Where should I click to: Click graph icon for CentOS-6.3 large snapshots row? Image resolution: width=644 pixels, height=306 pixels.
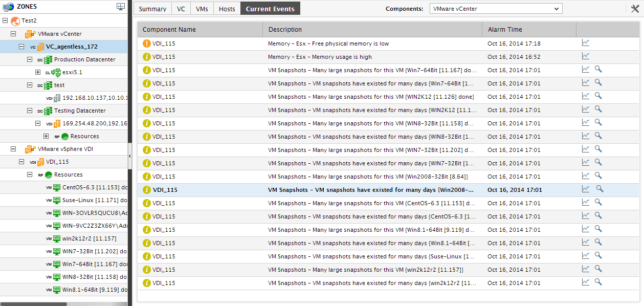click(586, 203)
